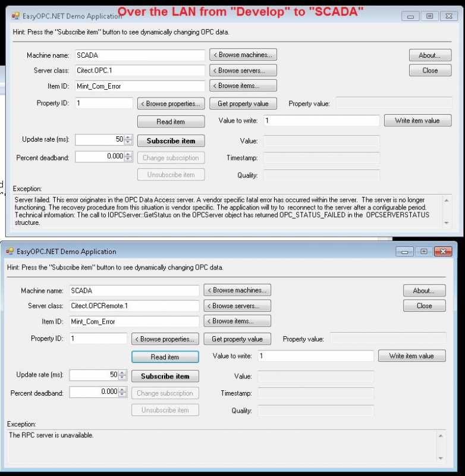Increase Percent deadband in top window

click(x=128, y=154)
